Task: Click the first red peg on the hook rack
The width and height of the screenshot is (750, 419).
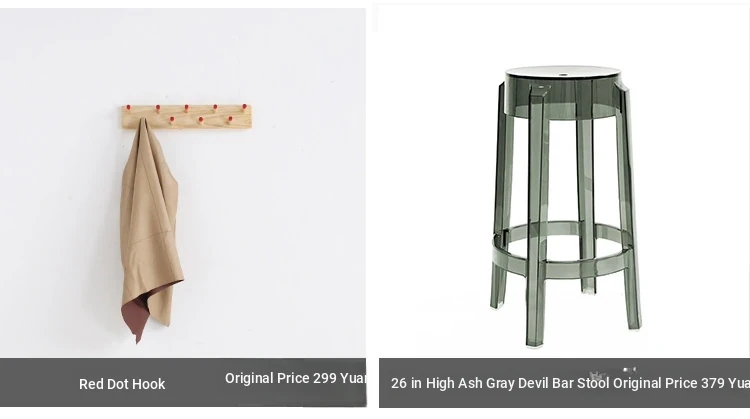Action: (128, 108)
